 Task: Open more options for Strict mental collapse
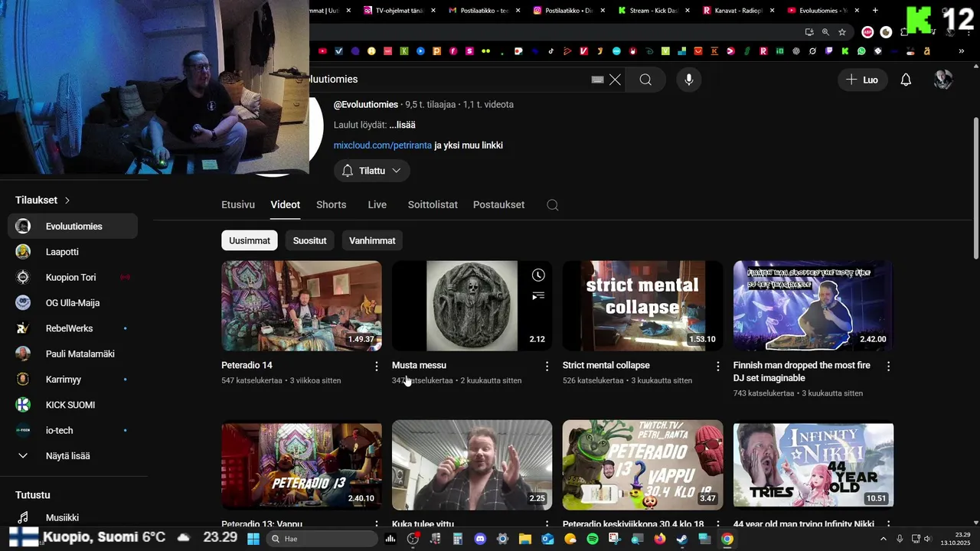(717, 367)
